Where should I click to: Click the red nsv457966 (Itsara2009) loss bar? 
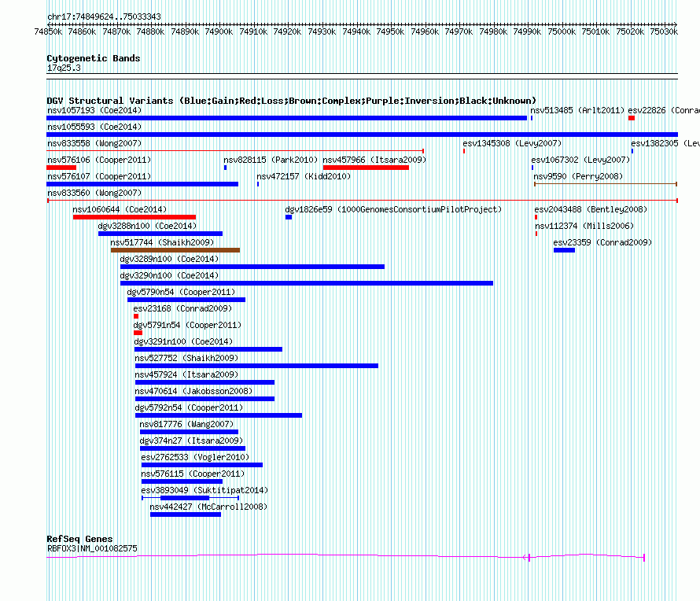coord(366,168)
